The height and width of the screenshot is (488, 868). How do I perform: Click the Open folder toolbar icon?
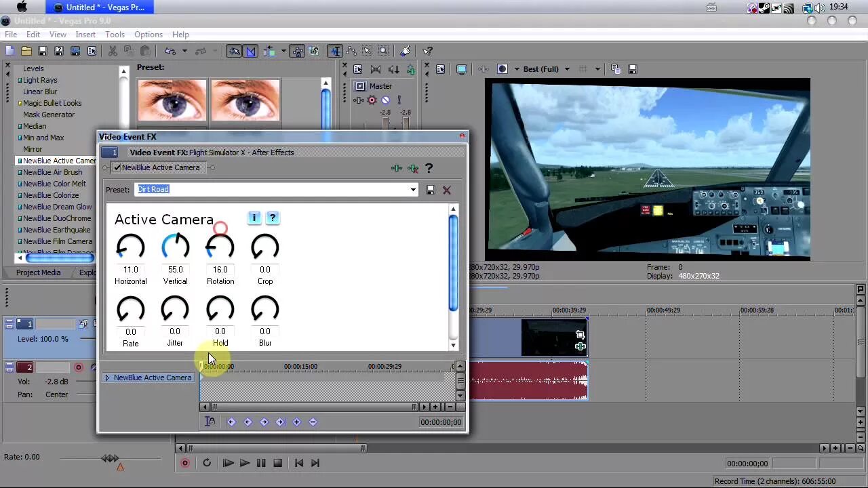(26, 51)
